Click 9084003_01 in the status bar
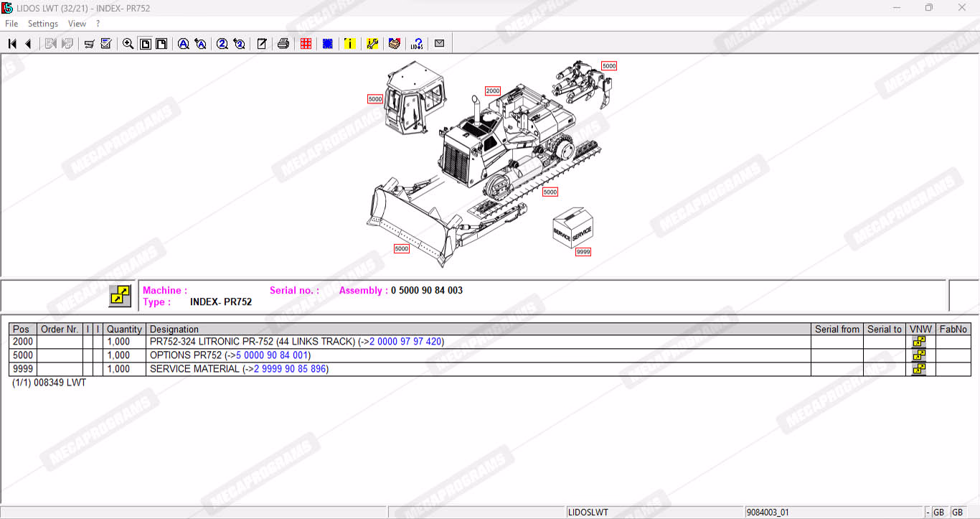 (x=768, y=513)
